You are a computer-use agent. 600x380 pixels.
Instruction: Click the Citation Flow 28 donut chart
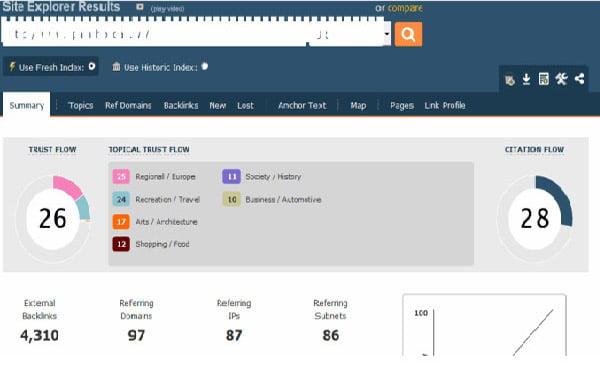tap(535, 219)
